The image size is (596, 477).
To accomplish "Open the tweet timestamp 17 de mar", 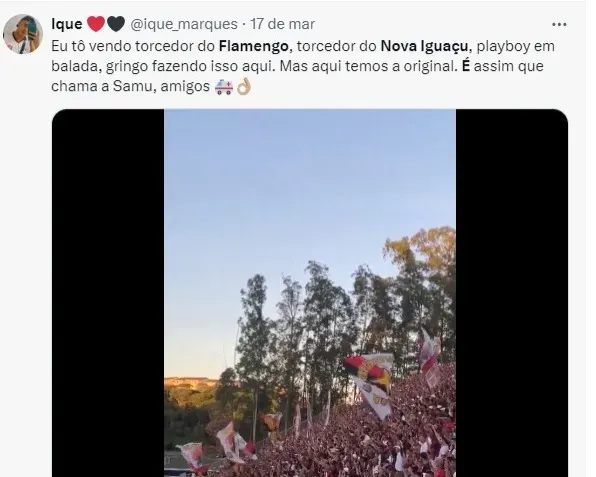I will pos(282,24).
